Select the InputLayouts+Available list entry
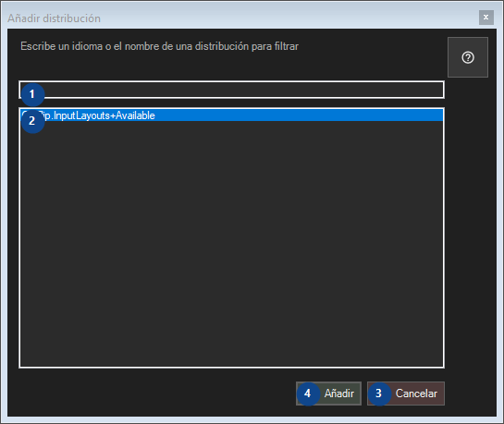The image size is (504, 424). click(232, 115)
